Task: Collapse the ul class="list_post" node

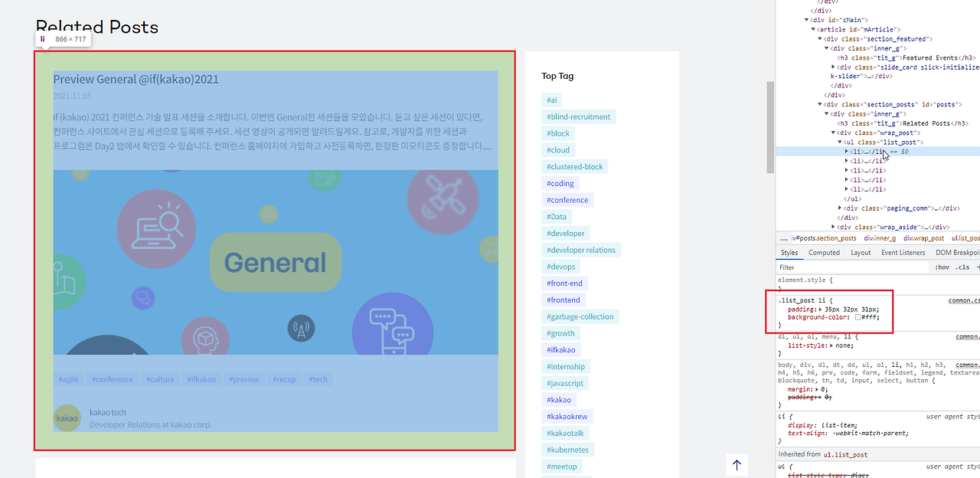Action: pyautogui.click(x=841, y=142)
